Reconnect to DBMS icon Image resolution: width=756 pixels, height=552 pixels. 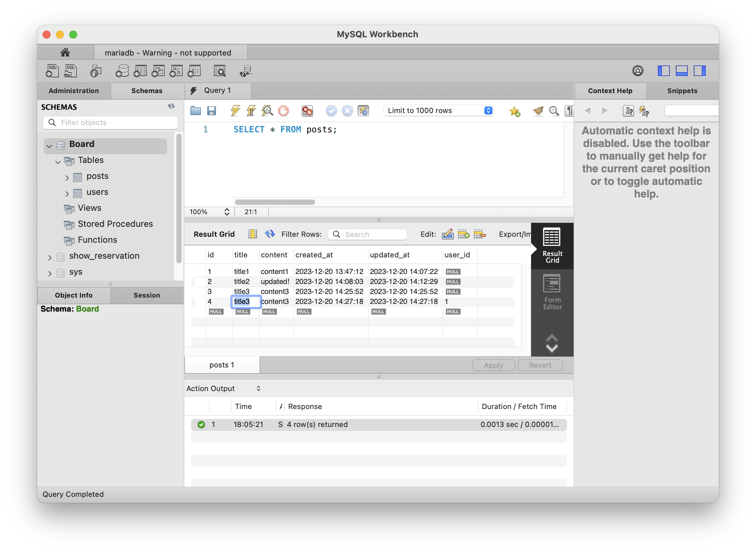click(246, 71)
